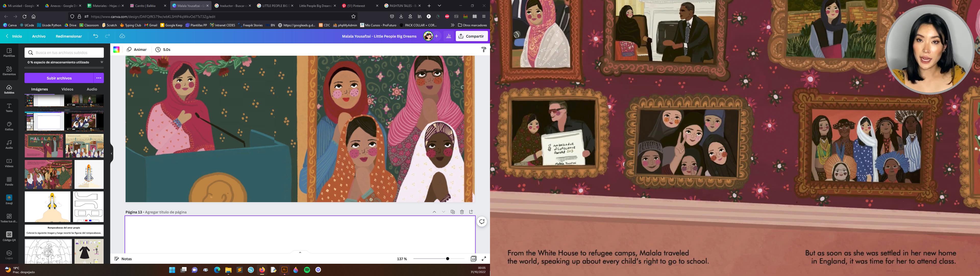This screenshot has width=980, height=276.
Task: Open the analytics bar chart icon
Action: tap(449, 36)
